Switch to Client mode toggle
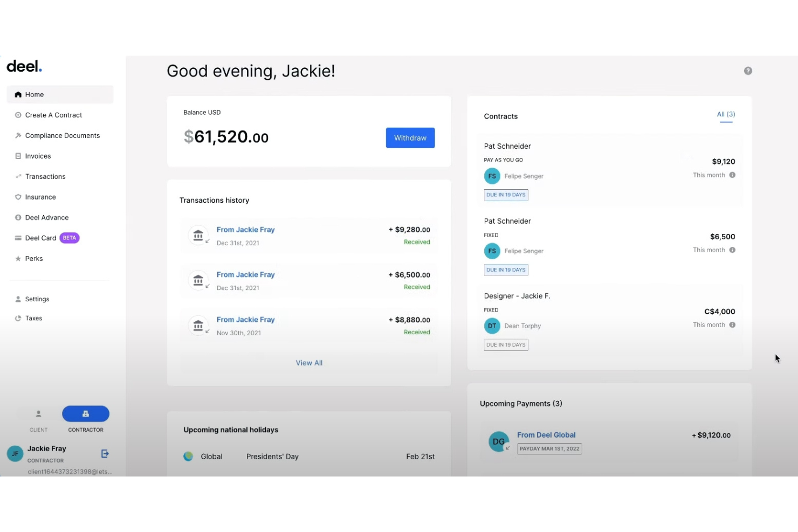The width and height of the screenshot is (798, 532). point(38,414)
